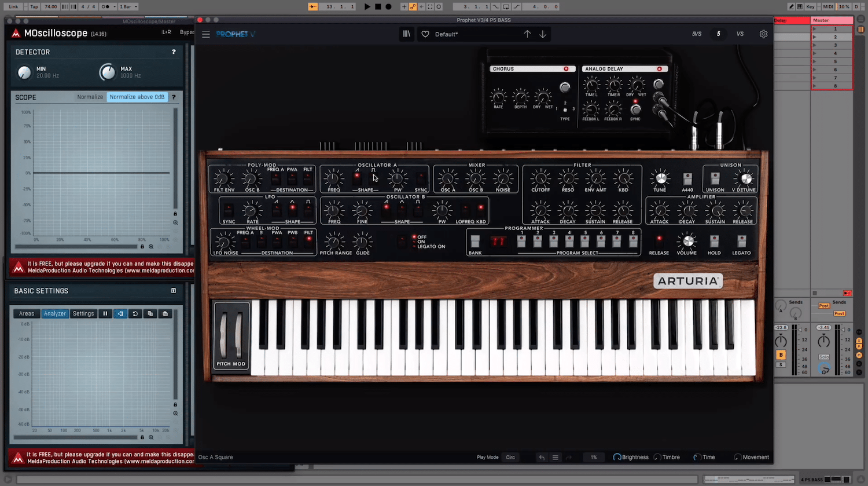Click the Bank button in Programmer

pyautogui.click(x=475, y=241)
